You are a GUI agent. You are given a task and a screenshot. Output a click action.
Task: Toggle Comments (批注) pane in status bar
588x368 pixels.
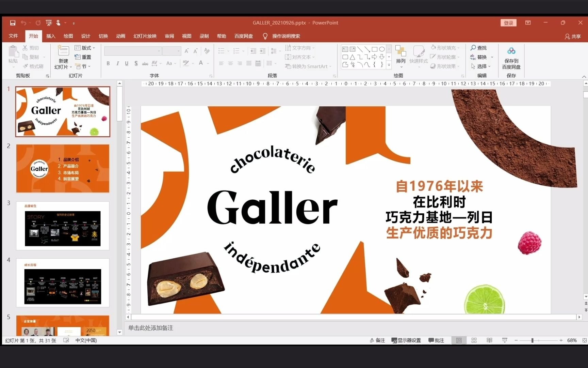[436, 340]
